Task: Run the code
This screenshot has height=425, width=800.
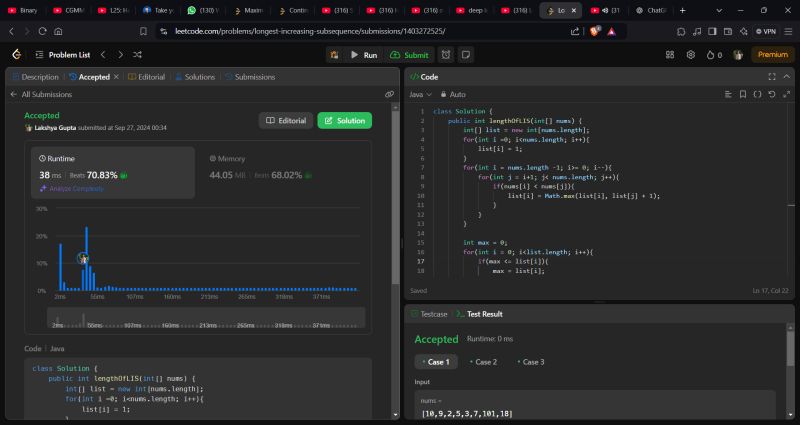Action: [364, 55]
